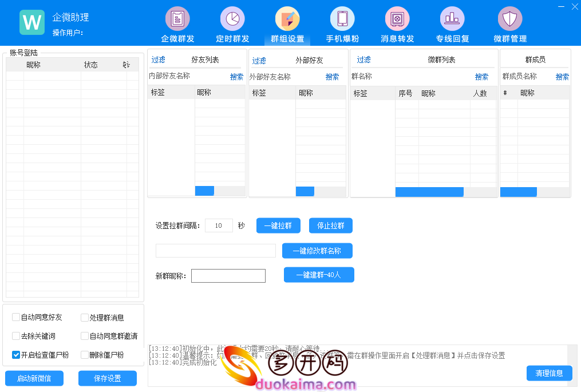Uncheck 开启检查僵尸粉 option
Image resolution: width=581 pixels, height=392 pixels.
click(x=16, y=355)
